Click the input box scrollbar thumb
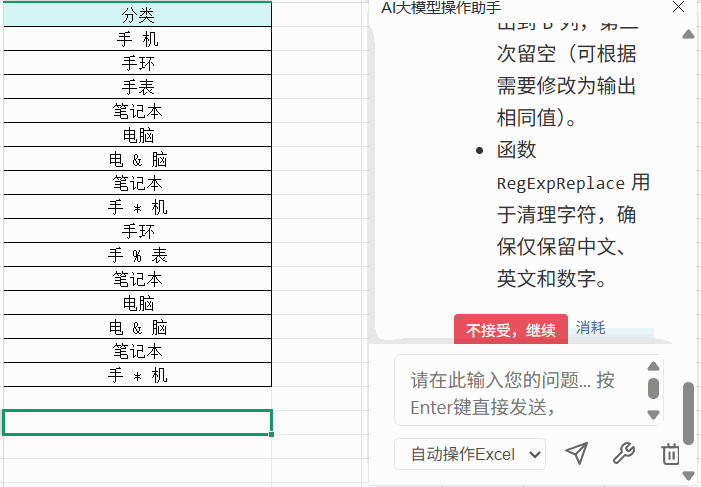Viewport: 701px width, 487px height. [x=654, y=388]
